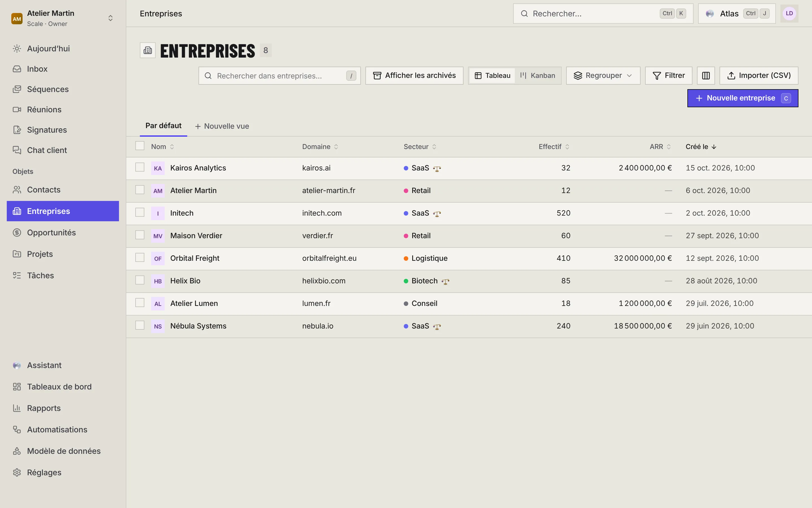Image resolution: width=812 pixels, height=508 pixels.
Task: Open Aujourd'hui in the sidebar
Action: (x=63, y=48)
